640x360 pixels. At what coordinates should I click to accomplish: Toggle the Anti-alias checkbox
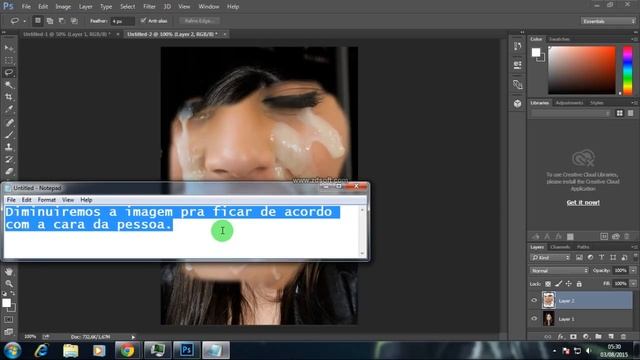(143, 20)
